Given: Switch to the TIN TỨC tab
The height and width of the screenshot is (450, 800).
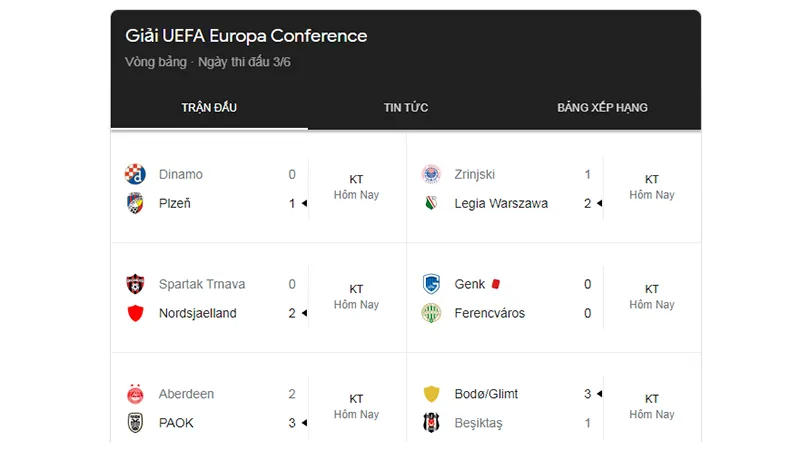Looking at the screenshot, I should [406, 108].
